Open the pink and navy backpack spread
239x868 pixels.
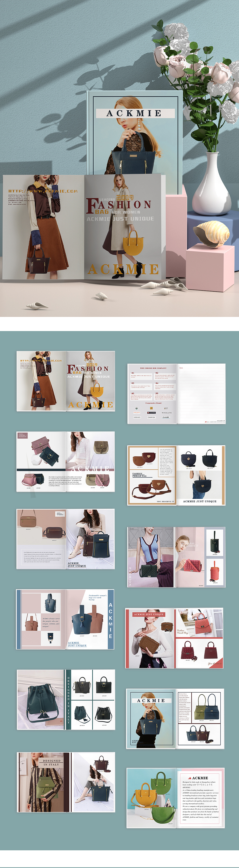pyautogui.click(x=66, y=462)
